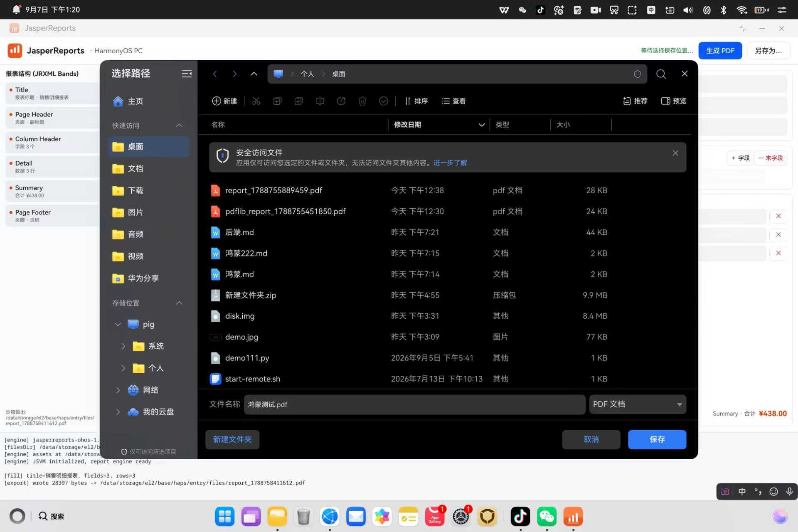
Task: Dismiss the 安全访问文件 notice
Action: pos(675,153)
